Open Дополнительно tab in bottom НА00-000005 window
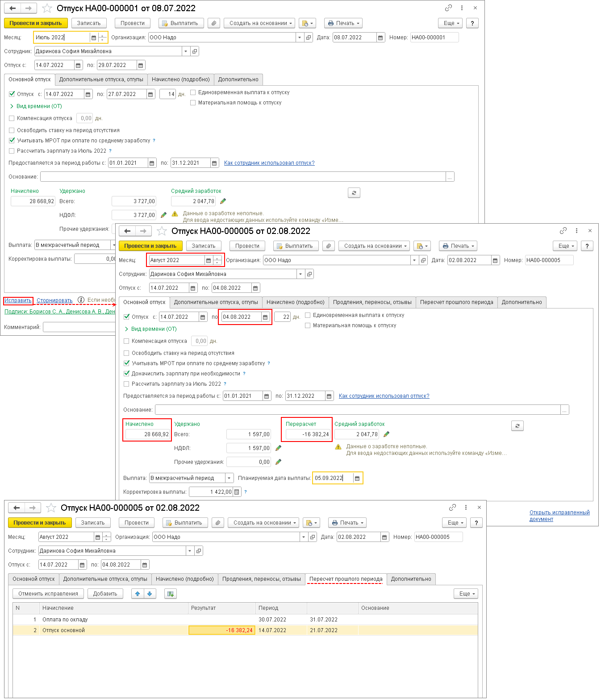This screenshot has width=601, height=700. 411,579
